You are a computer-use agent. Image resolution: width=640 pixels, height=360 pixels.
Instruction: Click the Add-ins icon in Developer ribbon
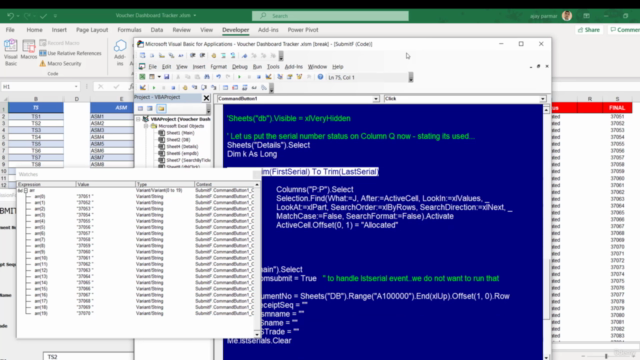120,52
